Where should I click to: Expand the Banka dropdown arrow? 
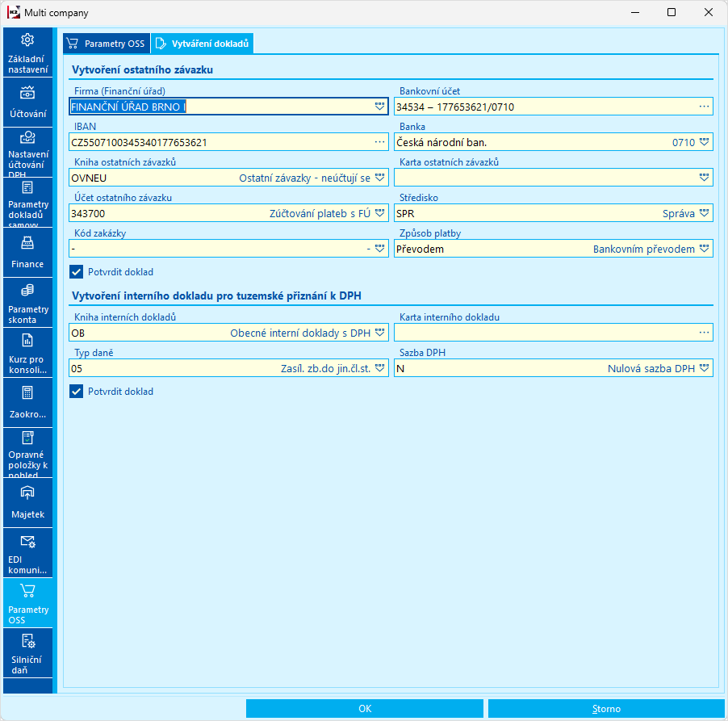(x=705, y=142)
